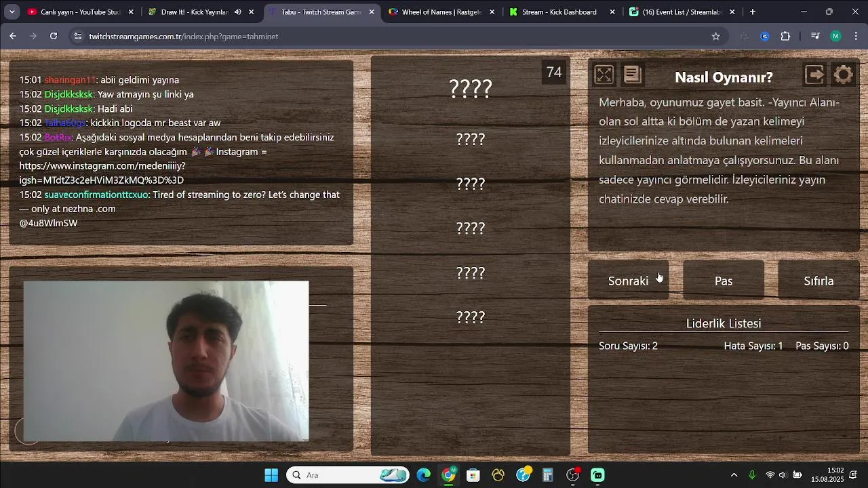Viewport: 868px width, 488px height.
Task: Open a new browser tab
Action: [753, 12]
